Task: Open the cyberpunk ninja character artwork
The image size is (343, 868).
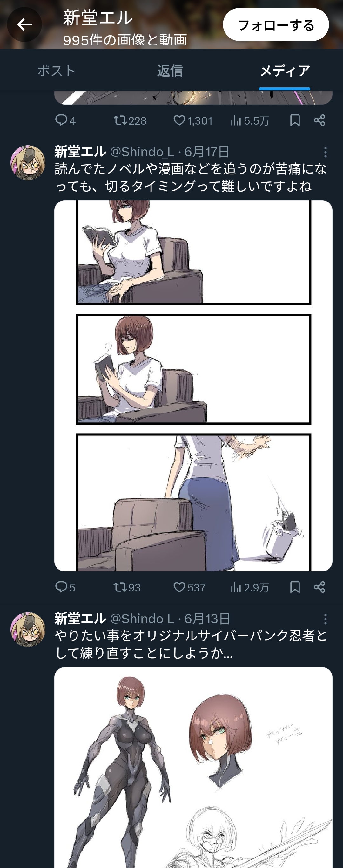Action: (193, 768)
